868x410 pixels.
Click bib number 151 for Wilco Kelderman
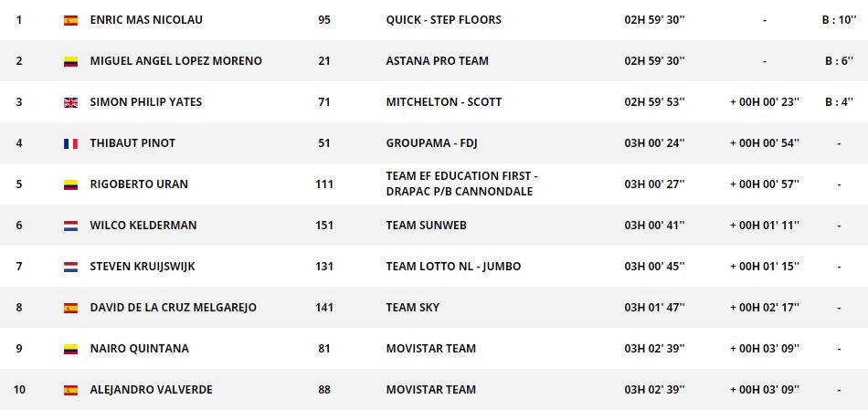[x=323, y=226]
